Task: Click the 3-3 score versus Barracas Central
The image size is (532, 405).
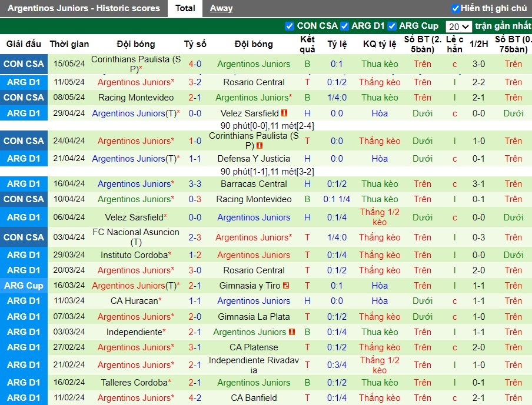Action: click(x=195, y=184)
